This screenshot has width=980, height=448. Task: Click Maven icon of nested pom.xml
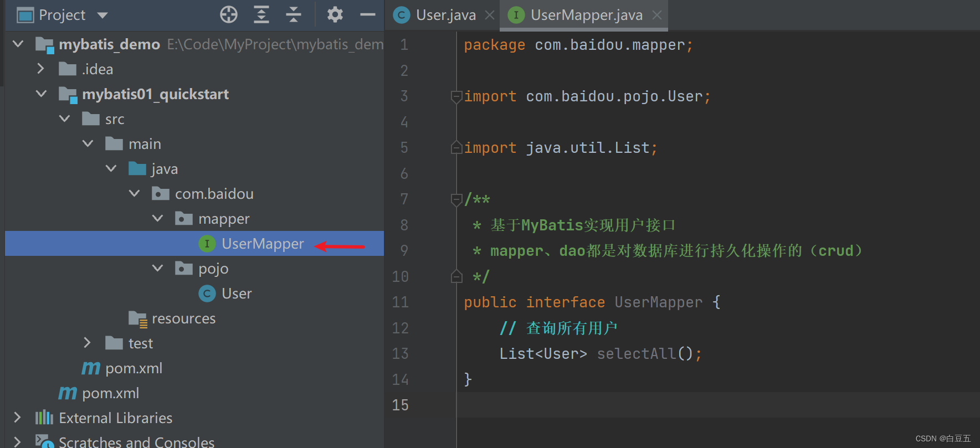[91, 368]
